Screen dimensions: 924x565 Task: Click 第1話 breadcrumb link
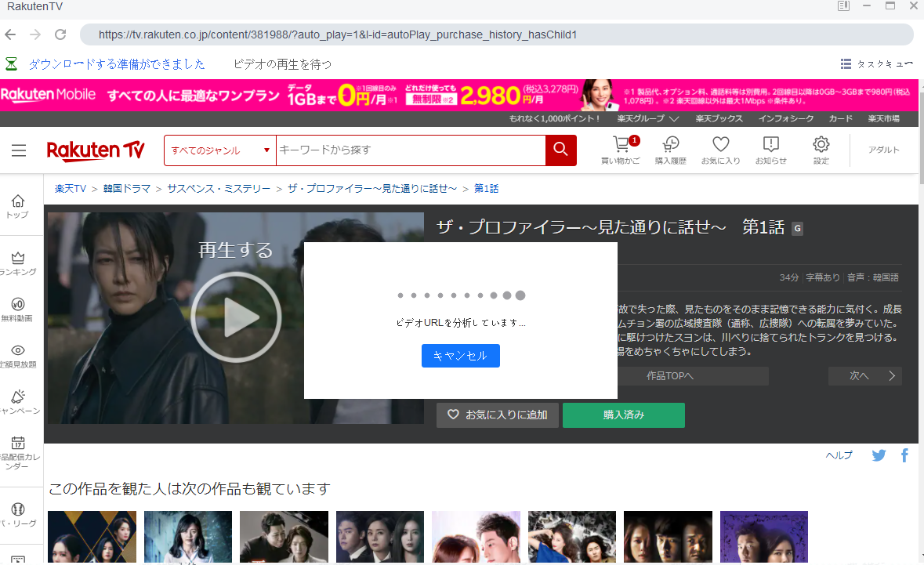coord(486,189)
